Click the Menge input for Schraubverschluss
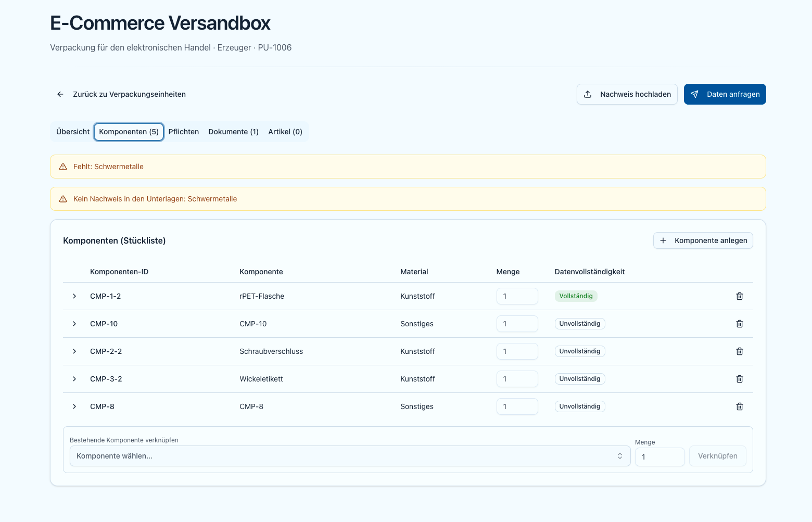This screenshot has height=522, width=812. pyautogui.click(x=517, y=351)
